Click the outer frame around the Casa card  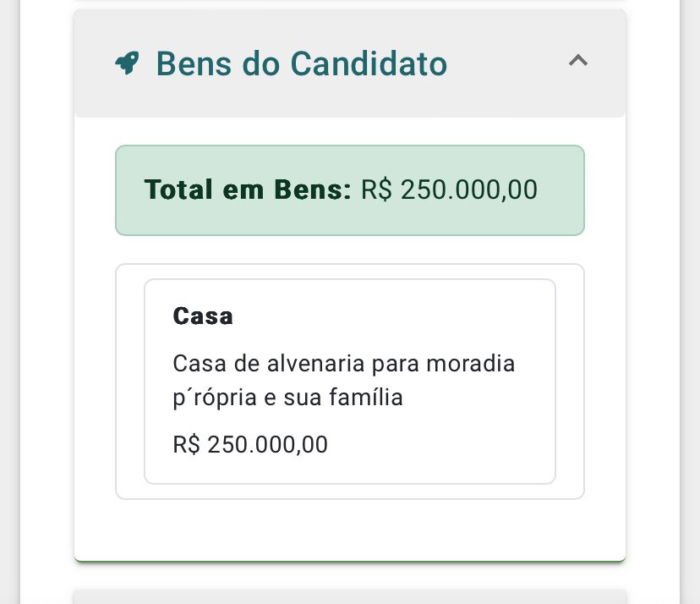click(129, 381)
